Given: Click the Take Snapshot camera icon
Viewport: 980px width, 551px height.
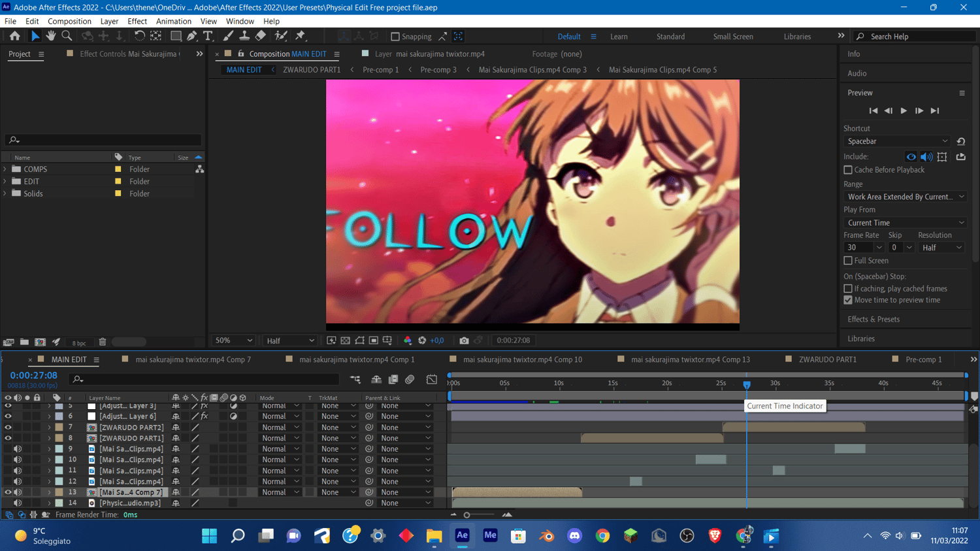Looking at the screenshot, I should (x=464, y=341).
